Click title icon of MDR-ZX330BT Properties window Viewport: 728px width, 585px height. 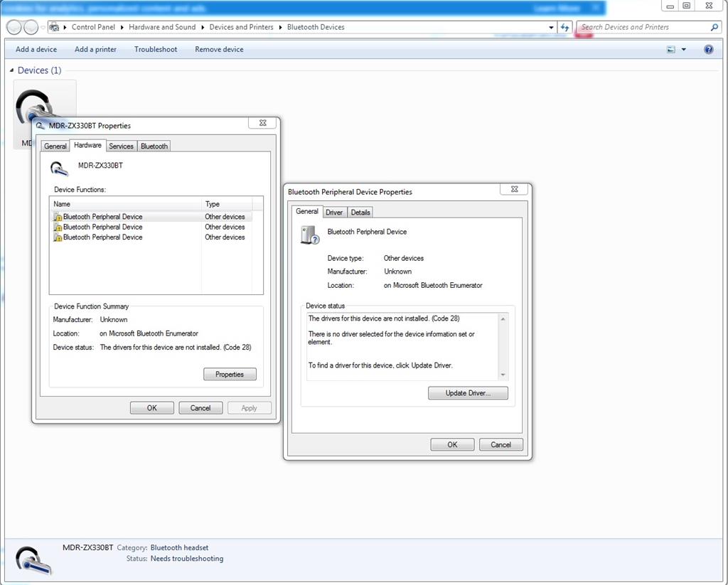click(41, 126)
